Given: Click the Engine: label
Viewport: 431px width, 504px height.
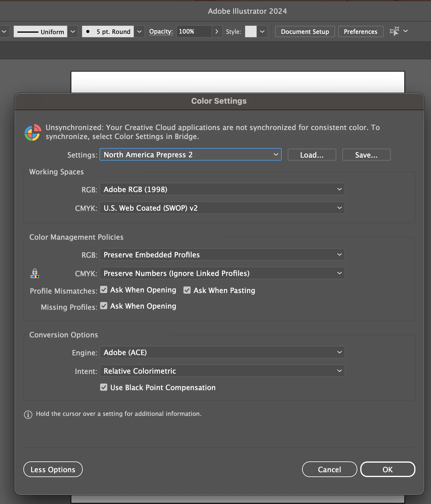Looking at the screenshot, I should point(85,353).
